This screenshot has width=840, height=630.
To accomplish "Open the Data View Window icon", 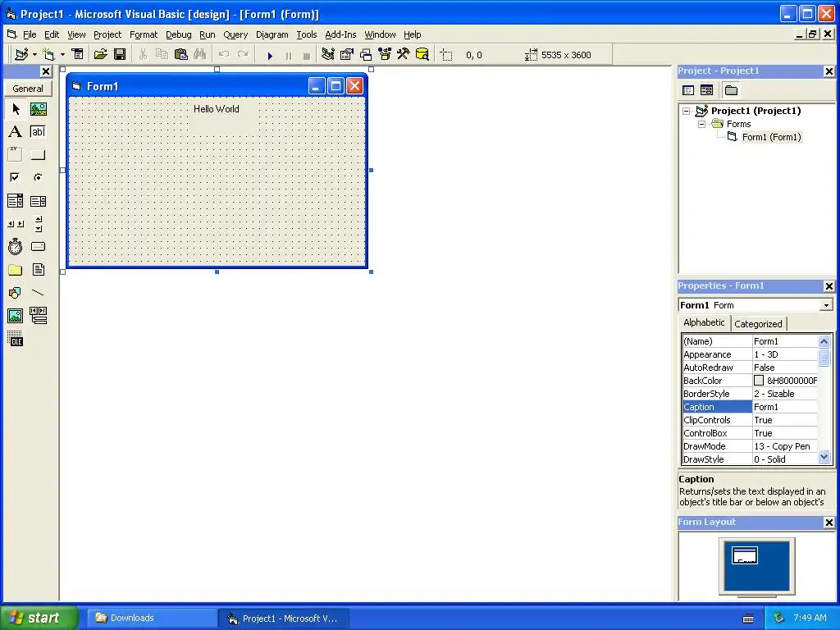I will click(422, 55).
